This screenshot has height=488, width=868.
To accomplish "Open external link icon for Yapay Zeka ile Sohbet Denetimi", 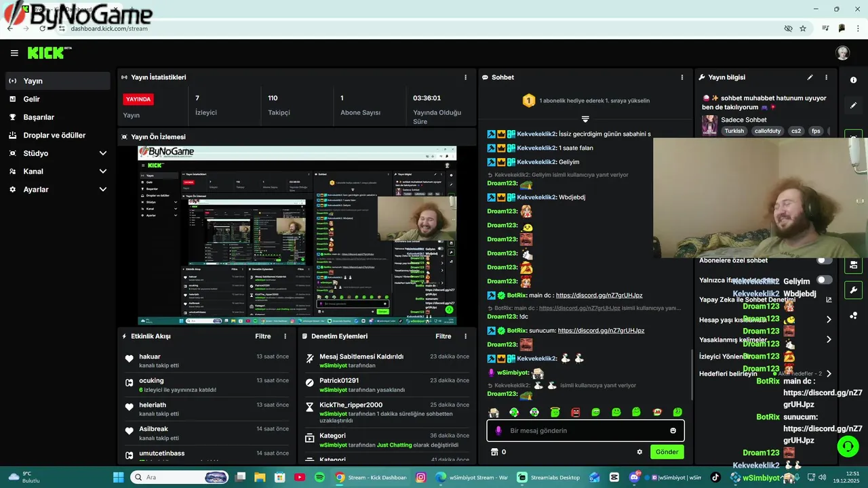I will 828,300.
